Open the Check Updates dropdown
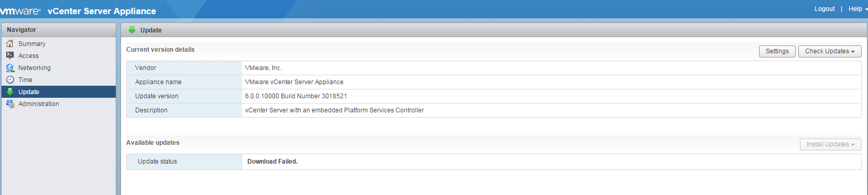Screen dimensions: 868x195 (x=830, y=51)
